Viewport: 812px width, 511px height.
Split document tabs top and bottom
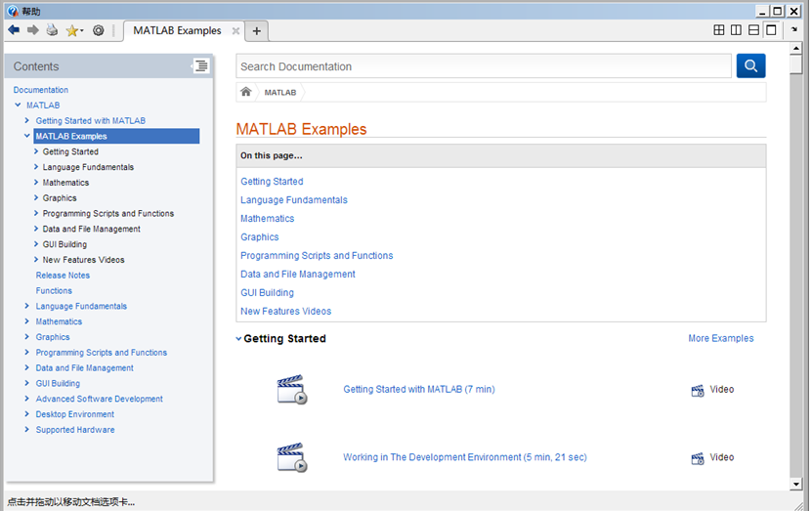point(753,30)
